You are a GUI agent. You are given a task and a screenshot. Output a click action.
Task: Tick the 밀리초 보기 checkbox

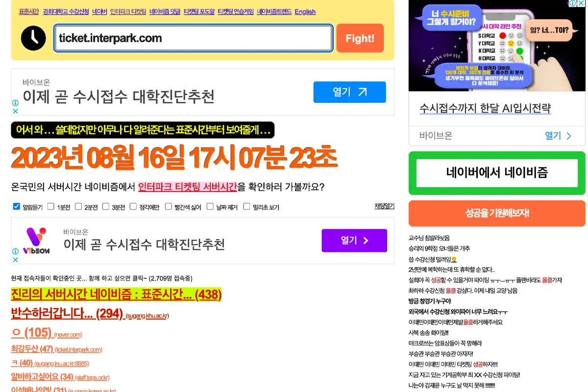coord(246,207)
